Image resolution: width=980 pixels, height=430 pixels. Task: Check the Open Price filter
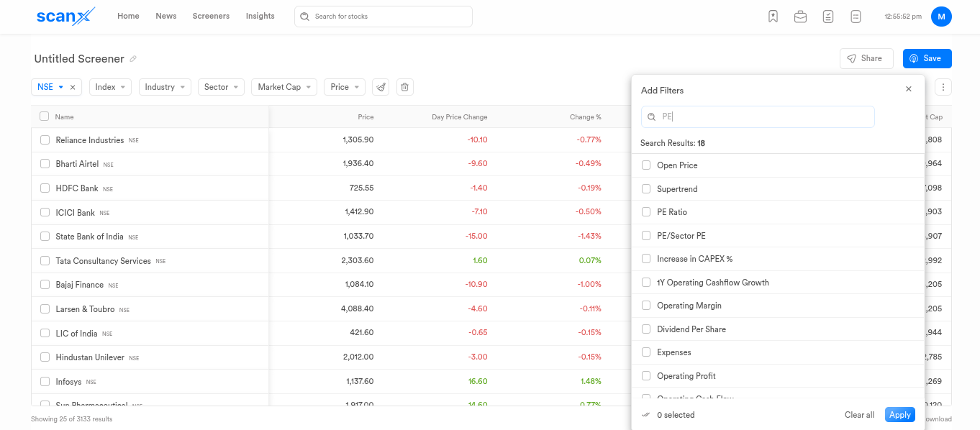click(x=646, y=165)
